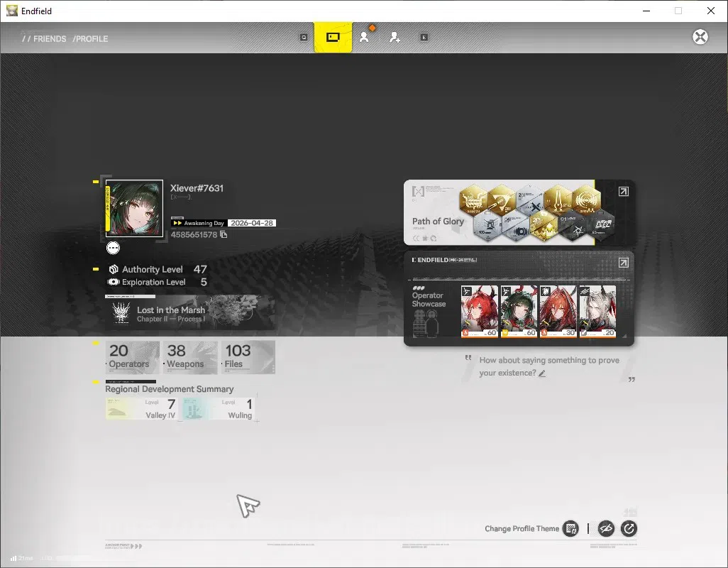The height and width of the screenshot is (568, 728).
Task: Toggle profile visibility eye icon
Action: pyautogui.click(x=606, y=528)
